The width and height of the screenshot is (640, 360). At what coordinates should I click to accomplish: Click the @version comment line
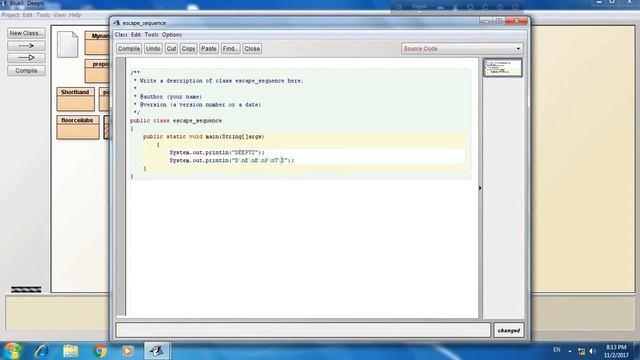tap(197, 105)
